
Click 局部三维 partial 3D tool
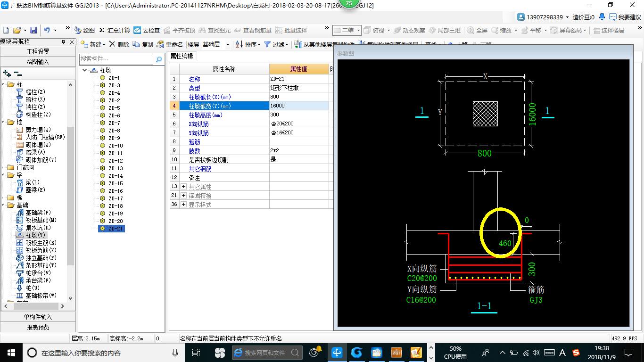pyautogui.click(x=445, y=30)
